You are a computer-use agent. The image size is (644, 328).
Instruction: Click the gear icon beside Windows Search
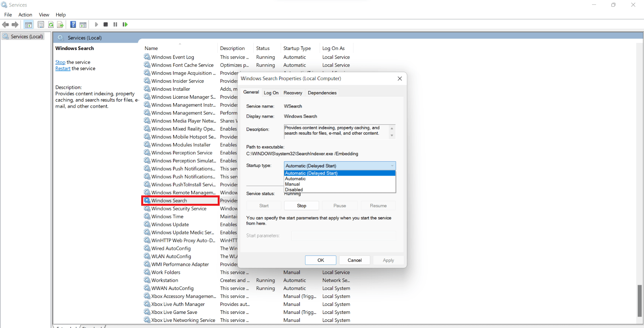147,200
